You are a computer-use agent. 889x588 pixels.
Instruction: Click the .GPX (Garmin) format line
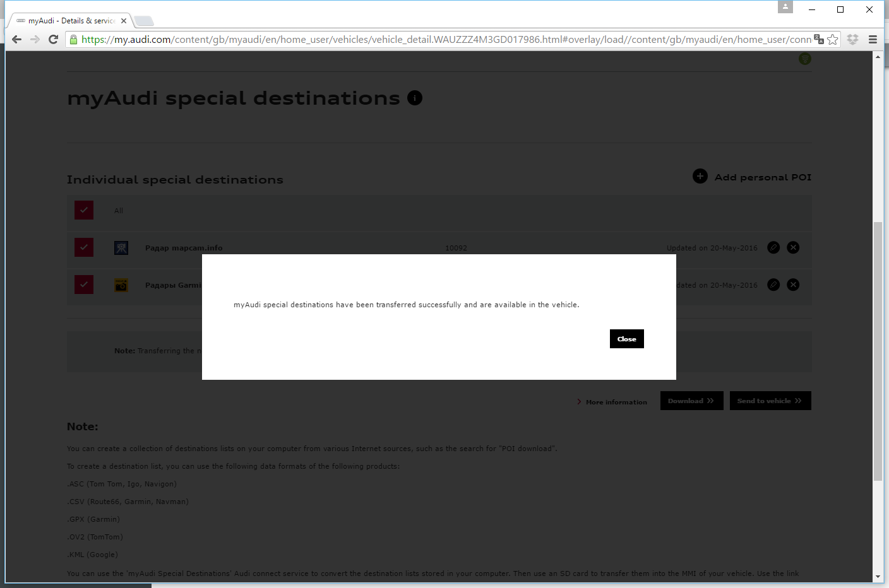pyautogui.click(x=93, y=519)
